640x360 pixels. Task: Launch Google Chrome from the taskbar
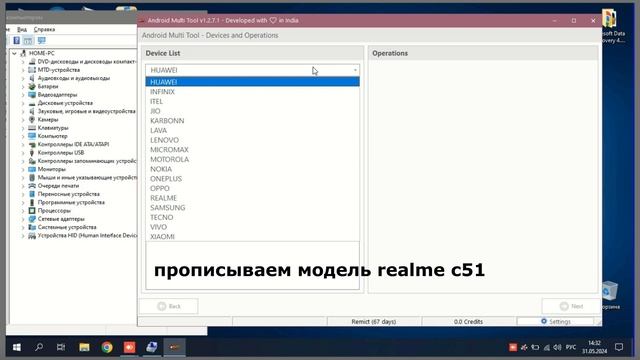(x=107, y=347)
